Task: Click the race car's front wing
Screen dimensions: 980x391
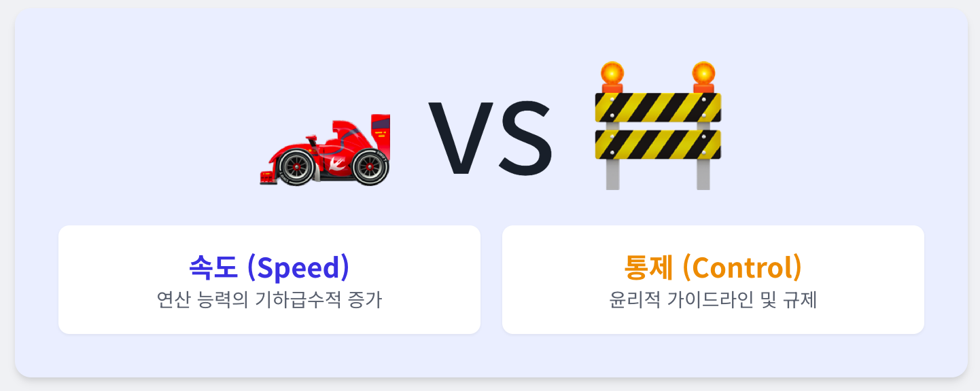Action: click(268, 177)
